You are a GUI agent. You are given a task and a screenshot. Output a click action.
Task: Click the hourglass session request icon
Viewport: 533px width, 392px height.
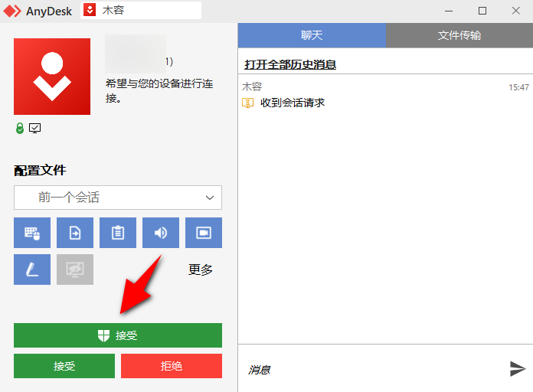click(x=248, y=103)
